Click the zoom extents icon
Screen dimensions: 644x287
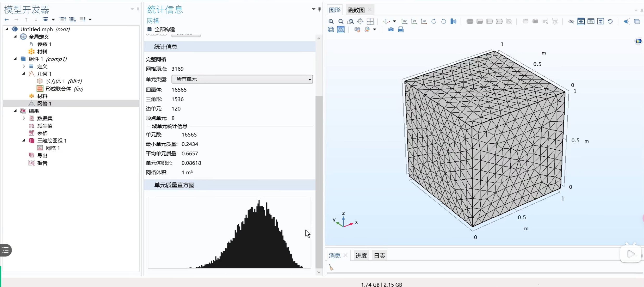click(x=370, y=21)
